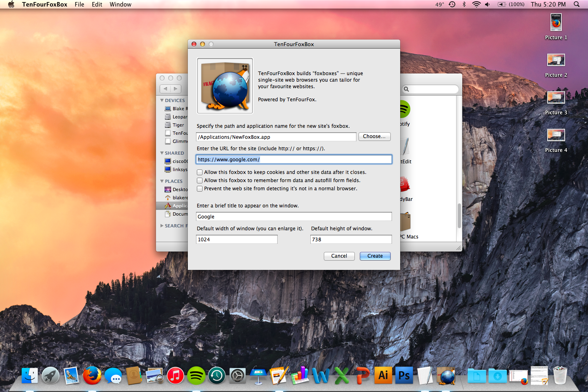This screenshot has height=392, width=588.
Task: Open Time Machine icon in dock
Action: pos(217,375)
